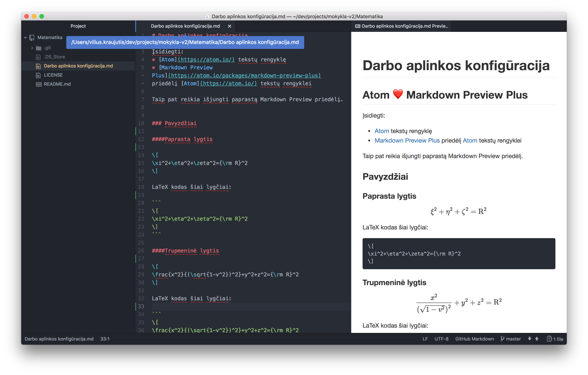Click line number 33 in the gutter
Image resolution: width=588 pixels, height=375 pixels.
(x=141, y=306)
